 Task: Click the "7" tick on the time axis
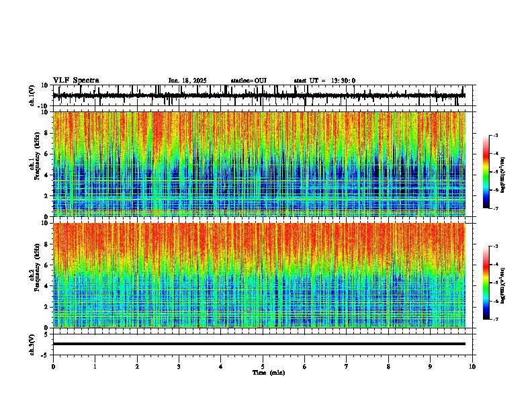347,367
